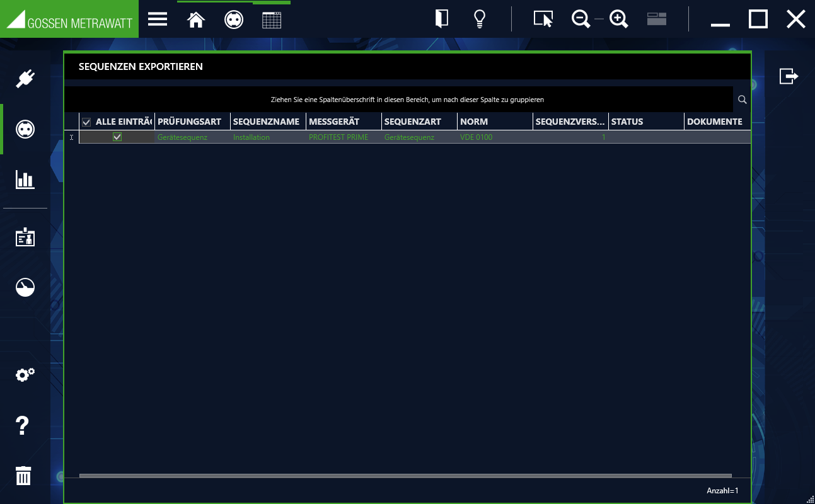Click the SEQUENZEN EXPORTIEREN title
This screenshot has width=815, height=504.
(141, 66)
